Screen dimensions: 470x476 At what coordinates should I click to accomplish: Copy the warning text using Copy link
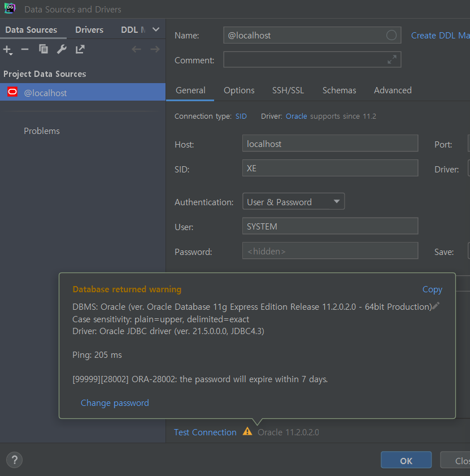432,289
